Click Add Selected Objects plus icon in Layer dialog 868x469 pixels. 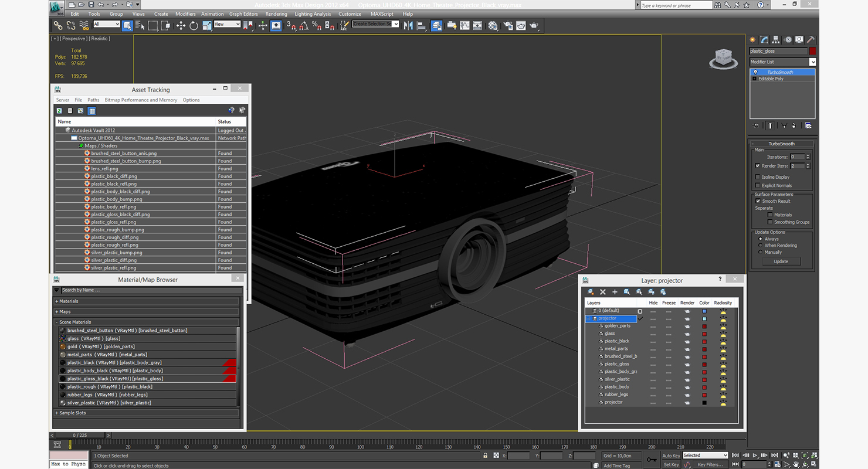615,291
